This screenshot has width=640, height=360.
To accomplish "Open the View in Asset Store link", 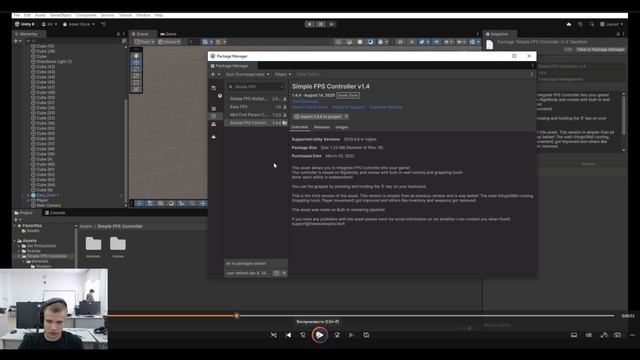I will (x=310, y=107).
